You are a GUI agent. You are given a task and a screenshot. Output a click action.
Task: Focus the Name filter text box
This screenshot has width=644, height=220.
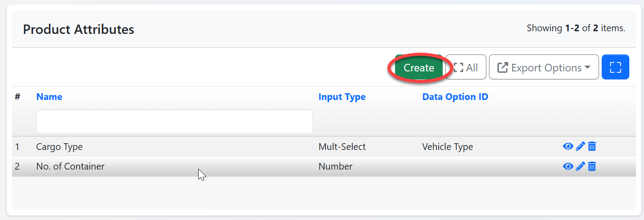(x=174, y=121)
